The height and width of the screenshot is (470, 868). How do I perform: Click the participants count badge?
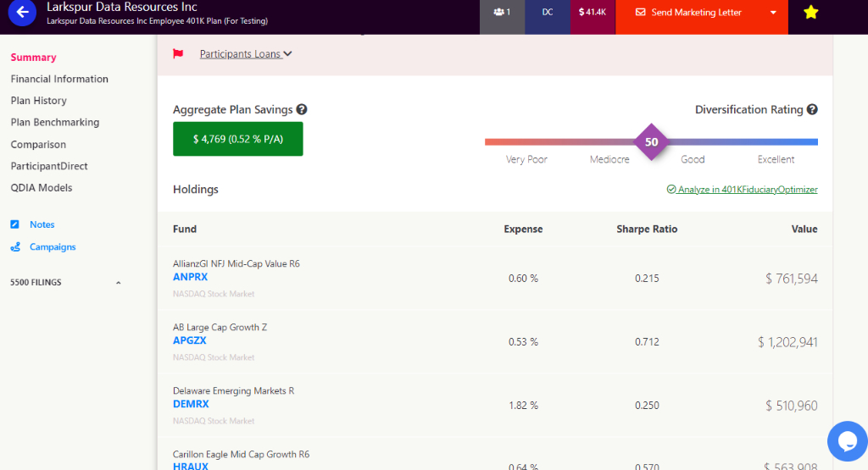click(x=502, y=13)
